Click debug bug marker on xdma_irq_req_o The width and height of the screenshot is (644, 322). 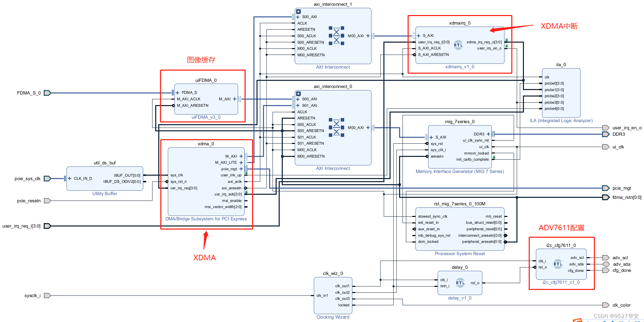coord(507,40)
